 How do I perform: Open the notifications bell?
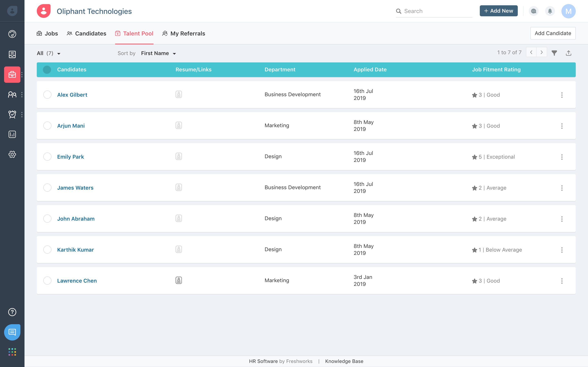[550, 11]
